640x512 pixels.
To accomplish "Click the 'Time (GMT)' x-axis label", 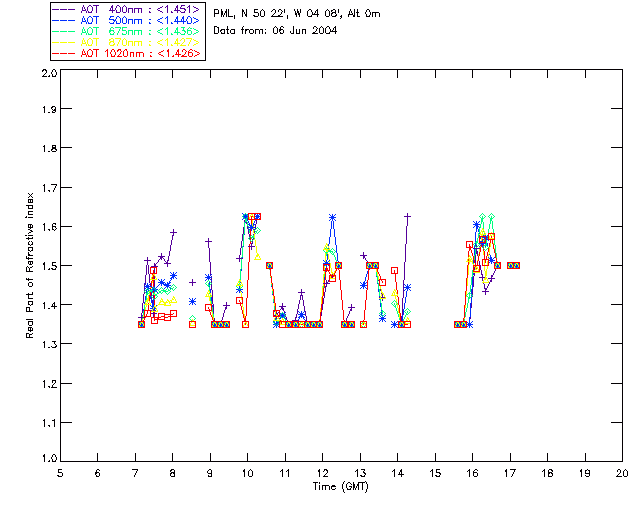I will pos(341,486).
